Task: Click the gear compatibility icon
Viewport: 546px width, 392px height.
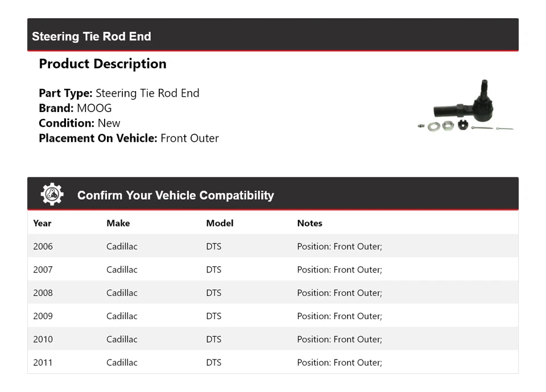Action: [x=52, y=195]
